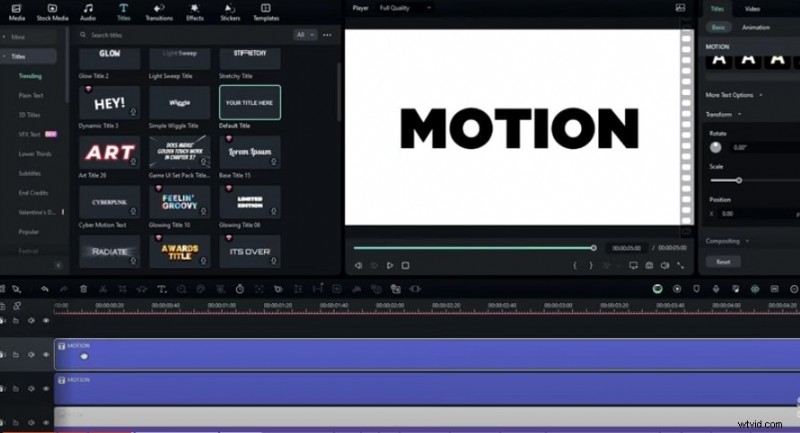
Task: Click the text tool icon in timeline toolbar
Action: pos(162,289)
